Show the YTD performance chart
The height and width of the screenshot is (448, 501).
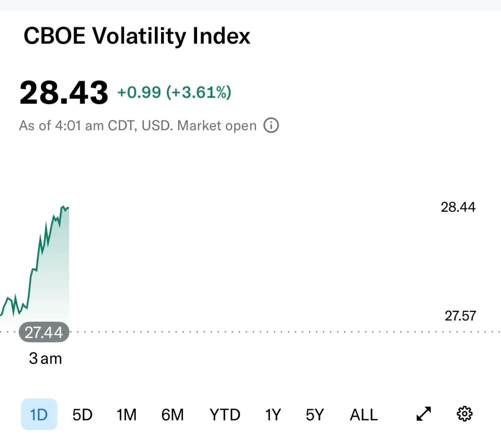pos(225,414)
